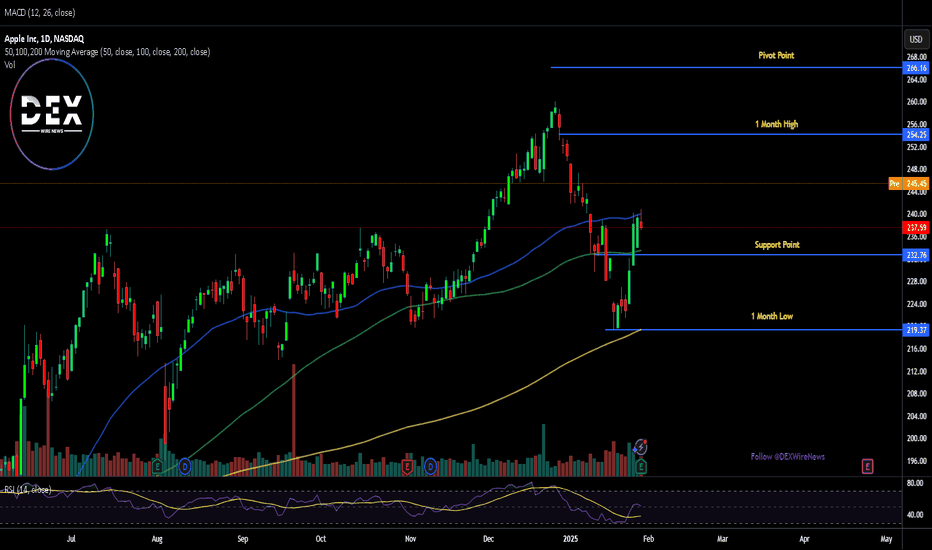The height and width of the screenshot is (550, 932).
Task: Click the 40.00 RSI scale label
Action: (915, 515)
